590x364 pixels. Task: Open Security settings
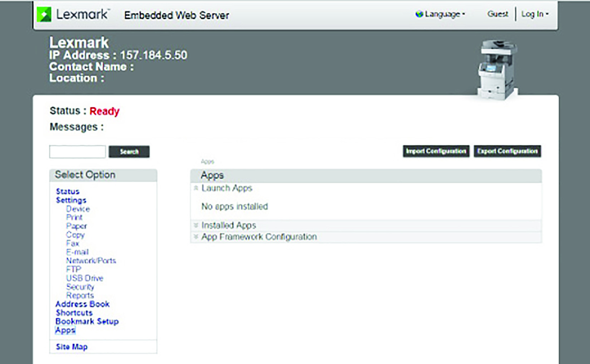80,287
